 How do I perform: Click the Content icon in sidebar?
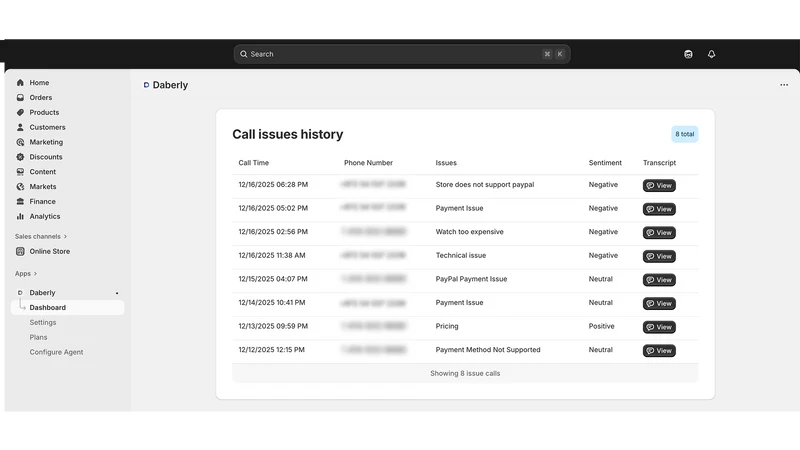(x=20, y=171)
